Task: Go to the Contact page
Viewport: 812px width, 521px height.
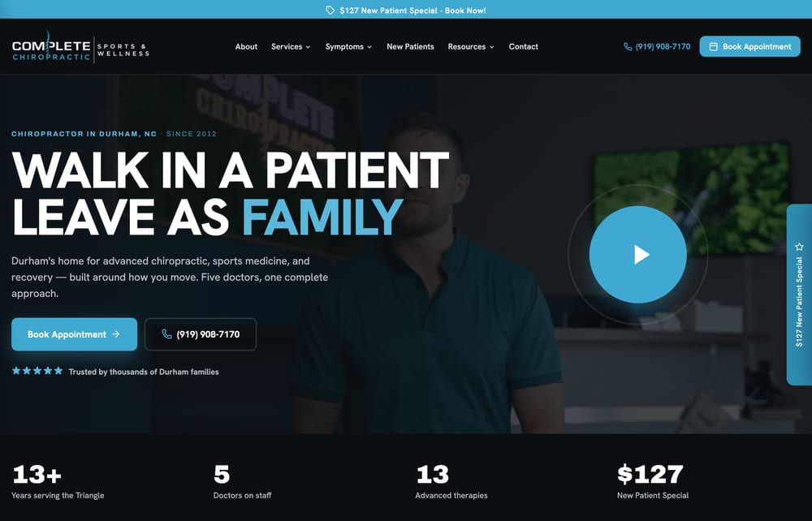Action: click(x=523, y=46)
